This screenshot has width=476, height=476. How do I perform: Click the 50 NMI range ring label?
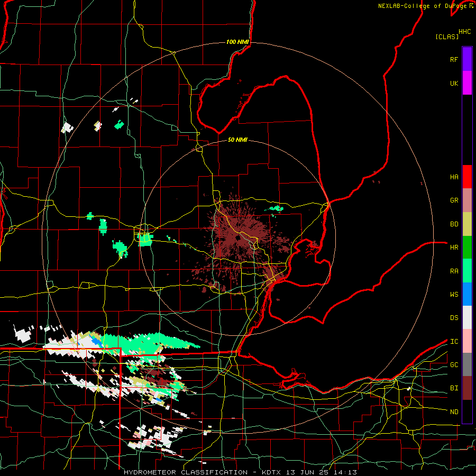(x=237, y=140)
